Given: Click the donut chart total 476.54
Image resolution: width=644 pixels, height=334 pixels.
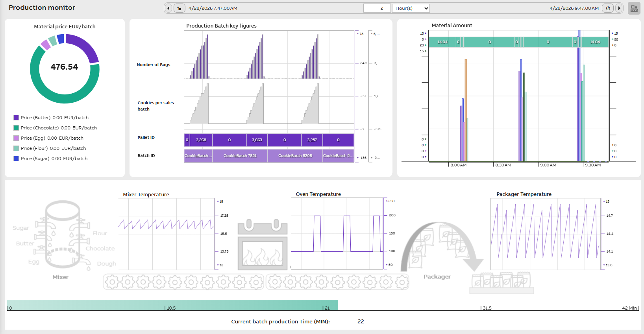Looking at the screenshot, I should tap(64, 67).
